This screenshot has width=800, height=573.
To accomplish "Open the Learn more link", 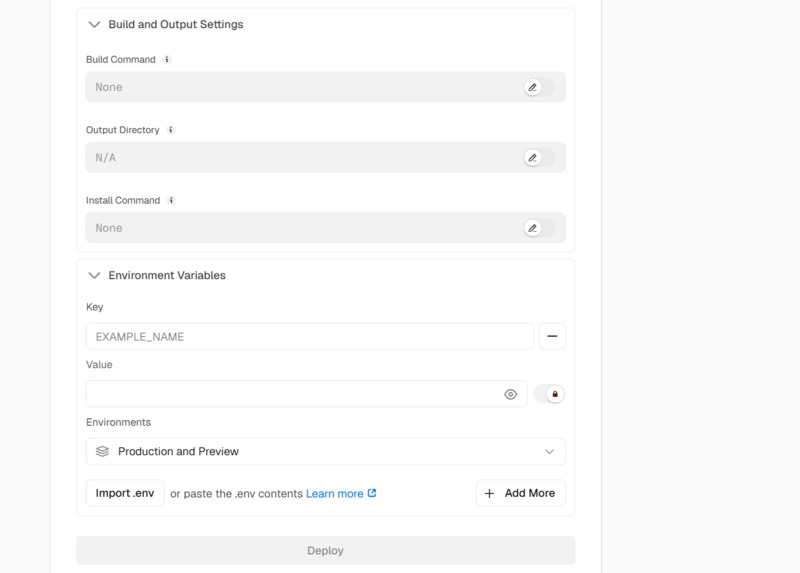I will (x=341, y=493).
